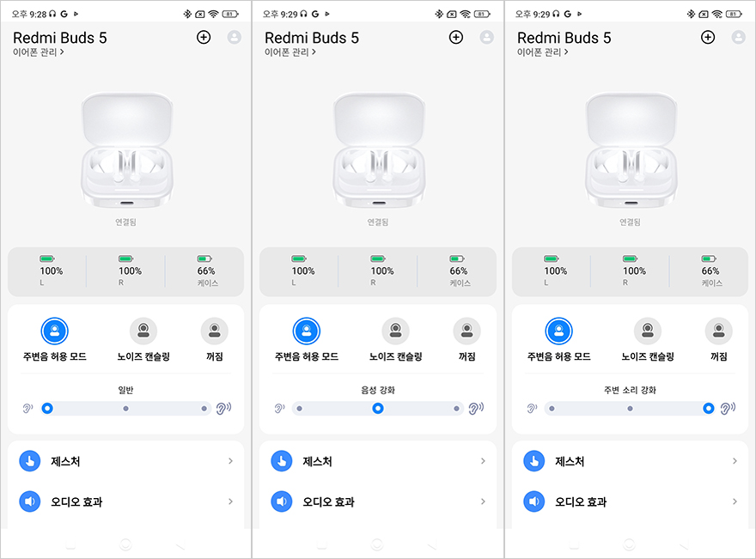756x559 pixels.
Task: Tap the headphone status icon in left screen's status bar
Action: [52, 14]
